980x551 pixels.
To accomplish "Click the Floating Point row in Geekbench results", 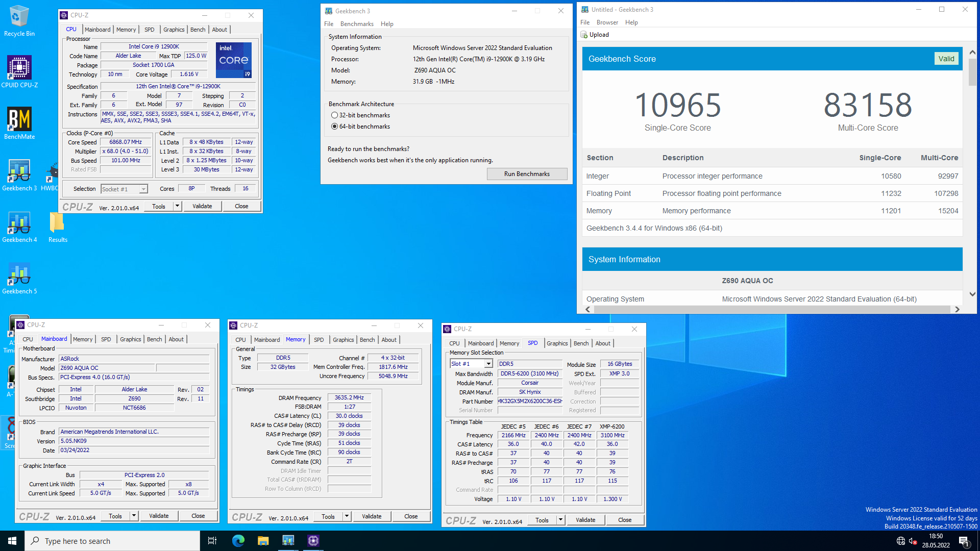I will [772, 193].
